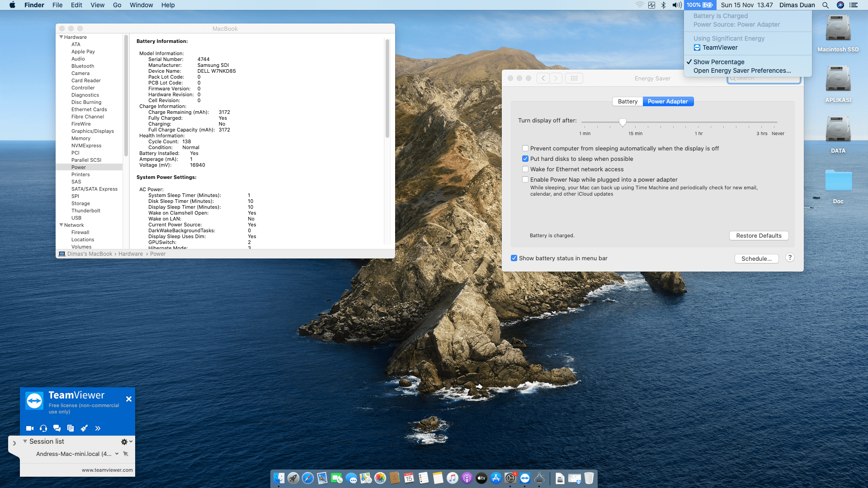Select Graphics/Displays in the sidebar
The image size is (868, 488).
93,131
